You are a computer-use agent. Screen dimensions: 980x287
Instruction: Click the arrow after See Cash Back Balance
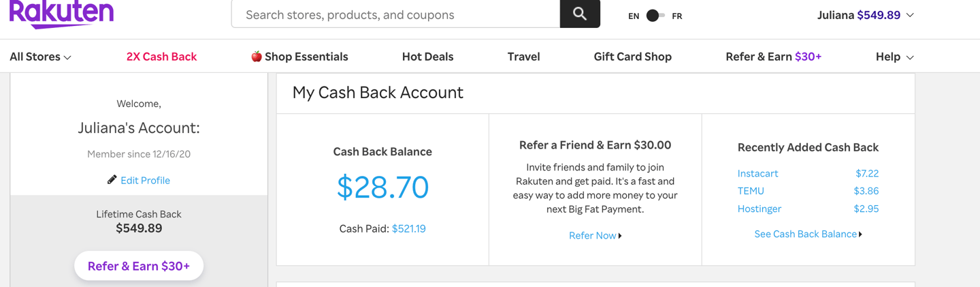point(861,235)
